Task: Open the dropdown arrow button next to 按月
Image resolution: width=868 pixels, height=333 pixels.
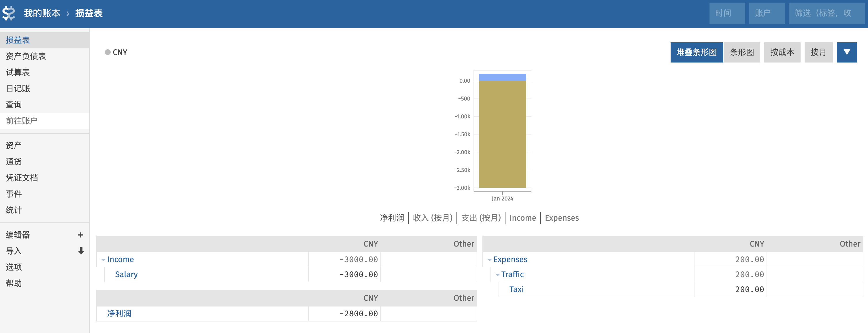Action: pyautogui.click(x=847, y=52)
